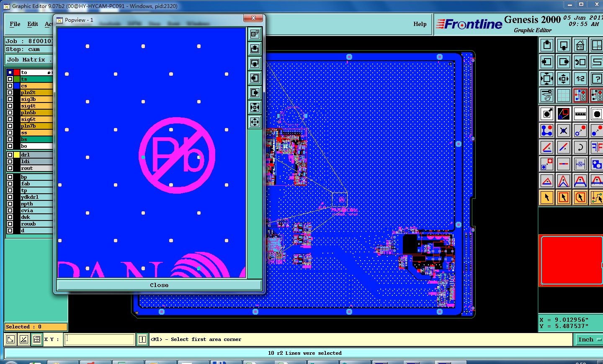The height and width of the screenshot is (364, 603).
Task: Click Popview pan left icon
Action: click(255, 78)
